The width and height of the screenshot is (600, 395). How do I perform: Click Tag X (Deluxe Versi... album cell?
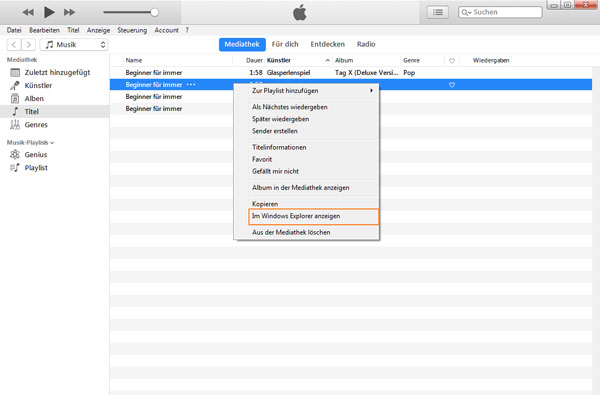pyautogui.click(x=367, y=72)
